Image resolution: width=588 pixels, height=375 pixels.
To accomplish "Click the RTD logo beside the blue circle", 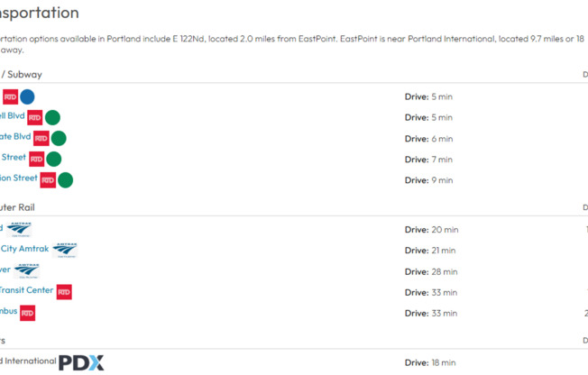I will point(11,96).
